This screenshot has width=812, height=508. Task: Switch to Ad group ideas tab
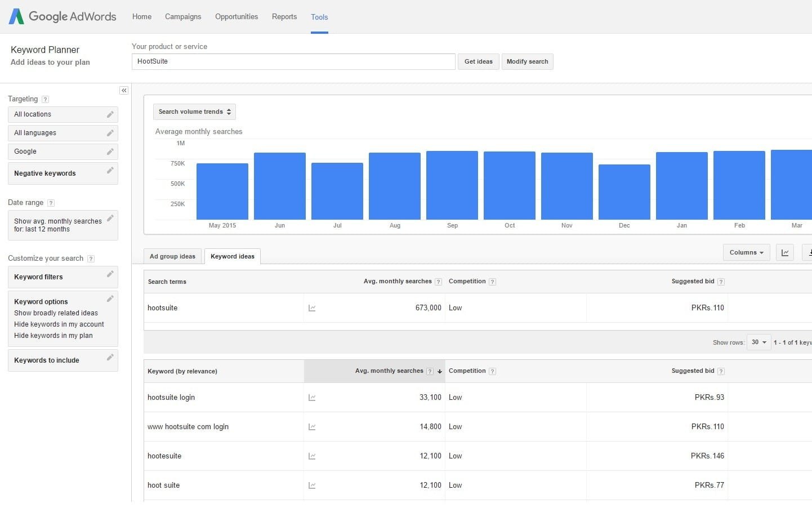172,256
